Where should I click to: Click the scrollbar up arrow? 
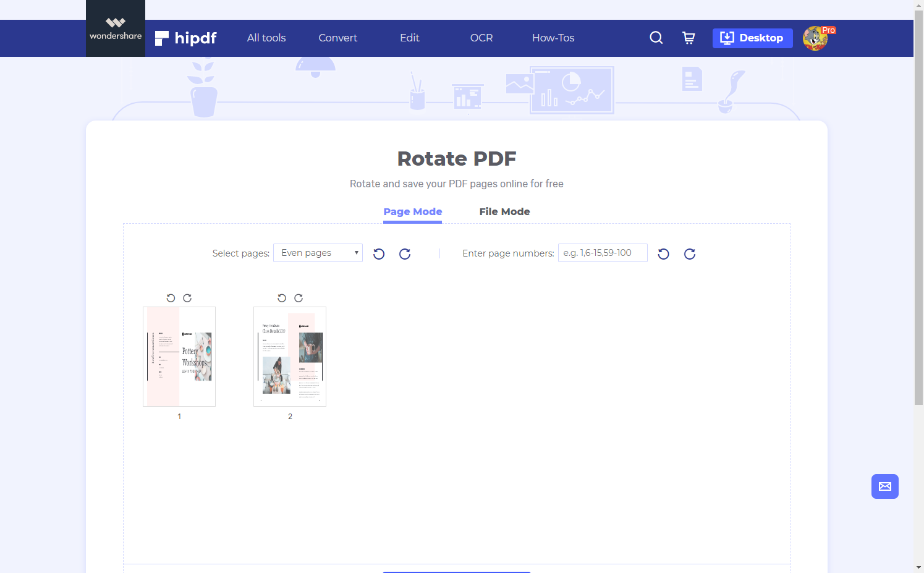coord(919,4)
